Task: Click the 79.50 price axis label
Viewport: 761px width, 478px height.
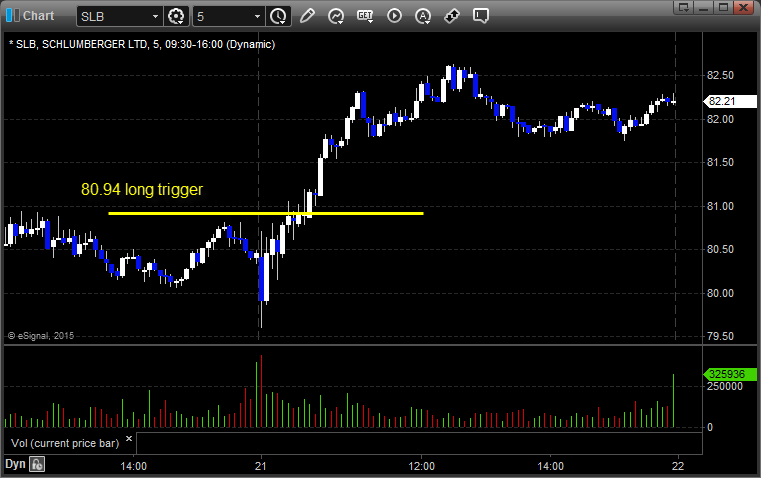Action: tap(720, 336)
